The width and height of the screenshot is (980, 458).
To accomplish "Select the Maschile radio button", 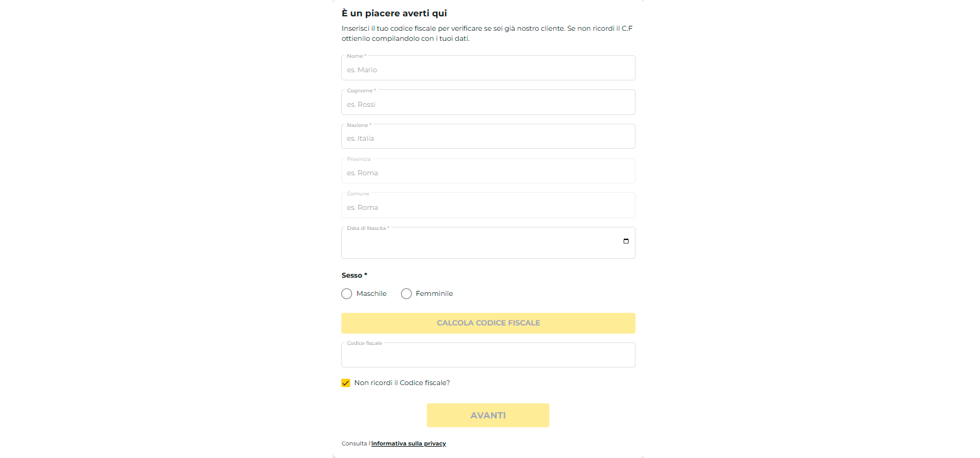I will coord(346,293).
